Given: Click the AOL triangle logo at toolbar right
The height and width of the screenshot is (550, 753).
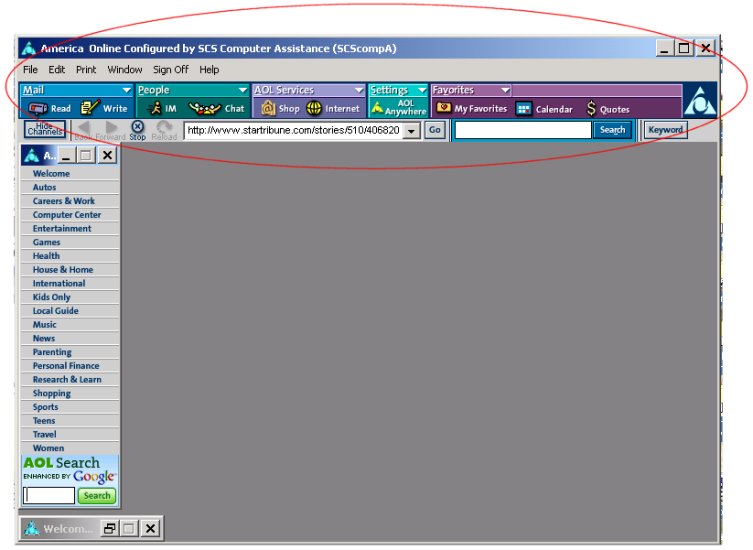Looking at the screenshot, I should coord(700,100).
